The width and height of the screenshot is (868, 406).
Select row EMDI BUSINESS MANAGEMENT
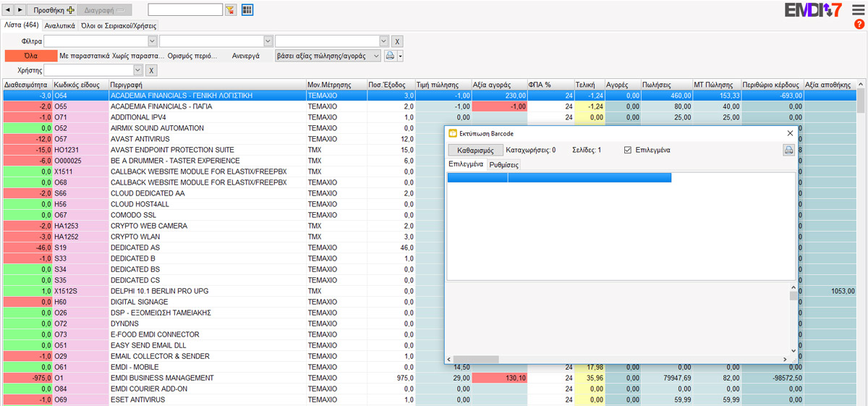coord(430,378)
